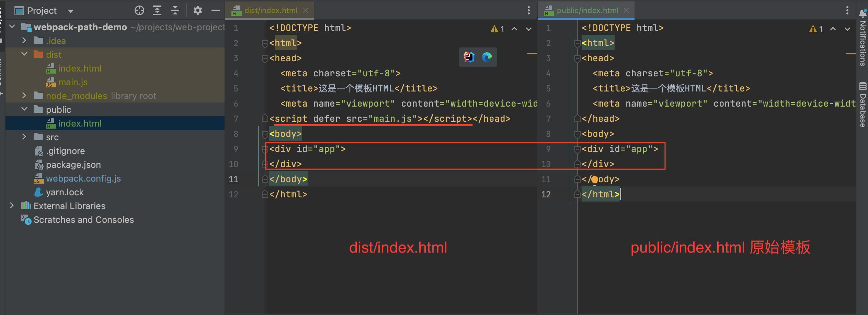Select public index.html in project tree
This screenshot has height=315, width=868.
tap(80, 123)
